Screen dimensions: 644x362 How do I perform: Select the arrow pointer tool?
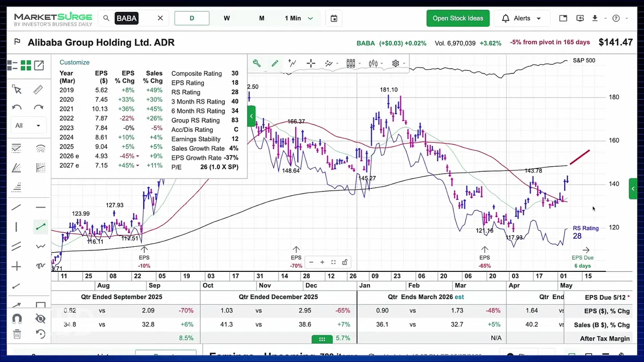coord(17,90)
